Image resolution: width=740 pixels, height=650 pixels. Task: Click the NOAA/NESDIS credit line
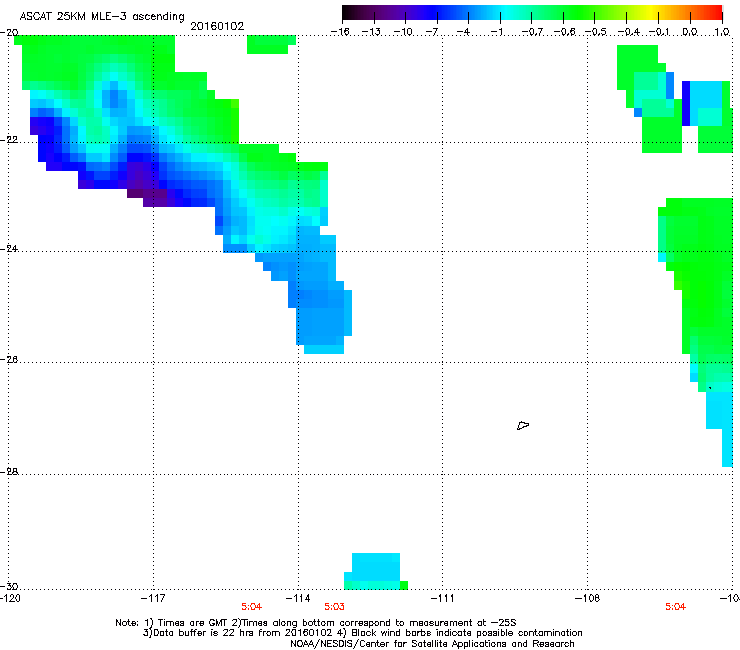(x=432, y=643)
